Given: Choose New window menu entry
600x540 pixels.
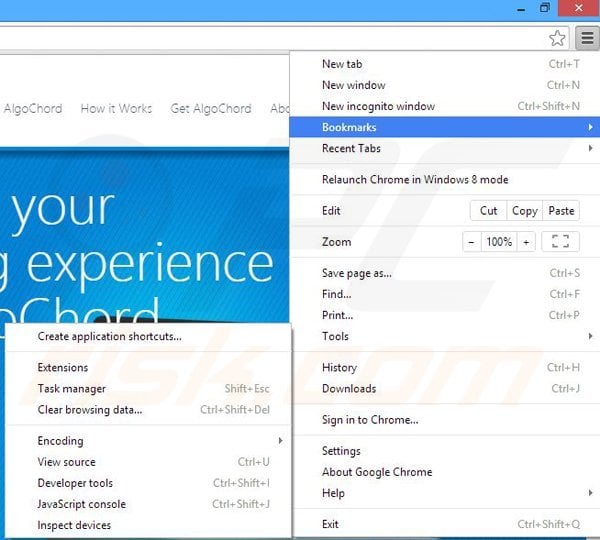Looking at the screenshot, I should pyautogui.click(x=445, y=85).
